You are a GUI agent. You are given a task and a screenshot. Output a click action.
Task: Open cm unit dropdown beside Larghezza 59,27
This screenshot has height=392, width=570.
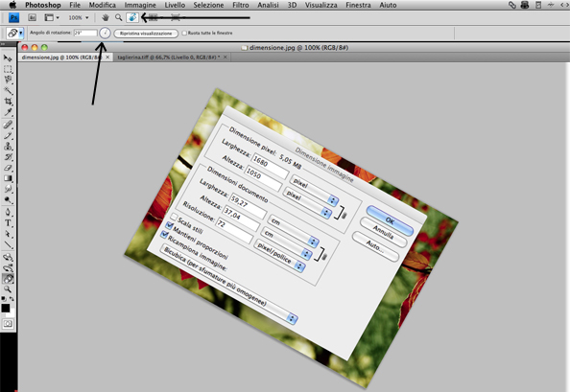[293, 230]
